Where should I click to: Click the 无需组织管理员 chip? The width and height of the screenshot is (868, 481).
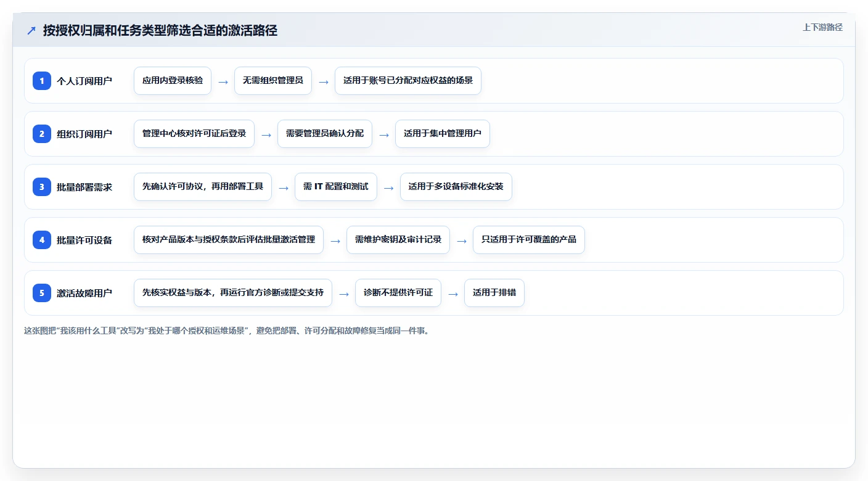273,81
